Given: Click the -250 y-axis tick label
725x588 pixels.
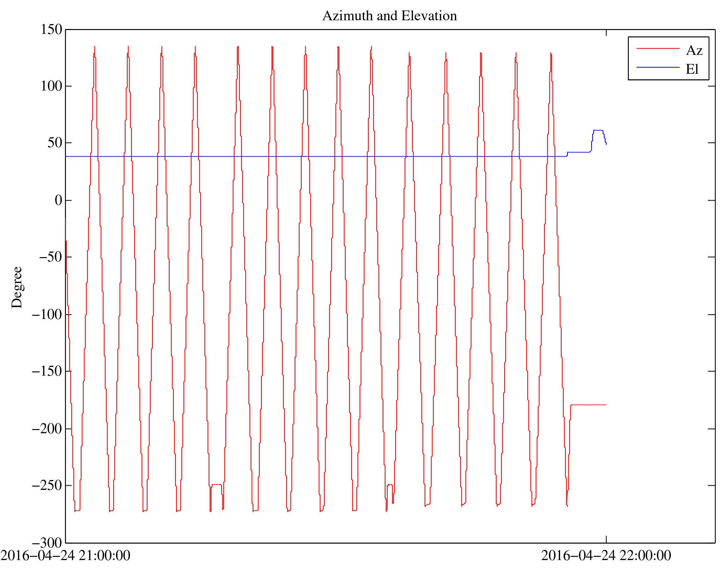Looking at the screenshot, I should tap(47, 486).
